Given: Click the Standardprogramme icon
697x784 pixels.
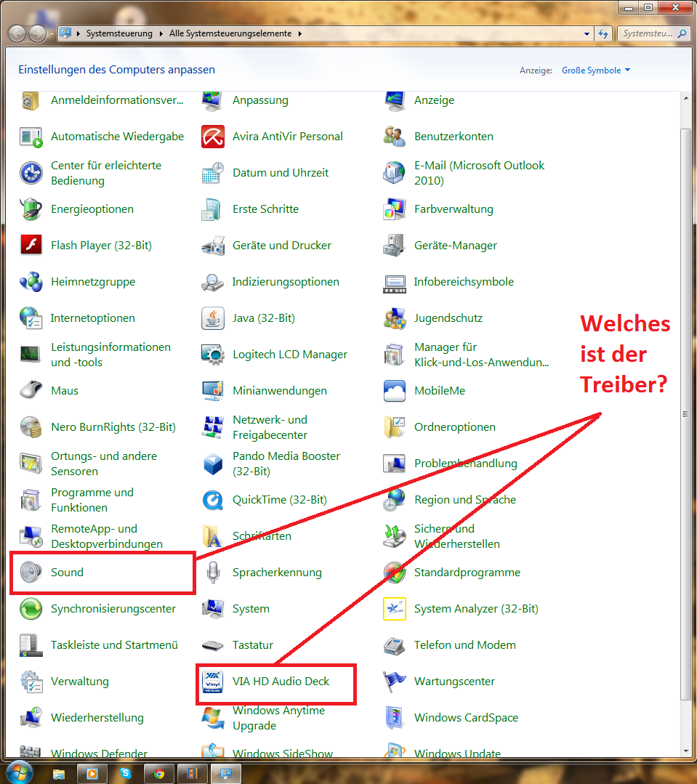Looking at the screenshot, I should pos(394,573).
